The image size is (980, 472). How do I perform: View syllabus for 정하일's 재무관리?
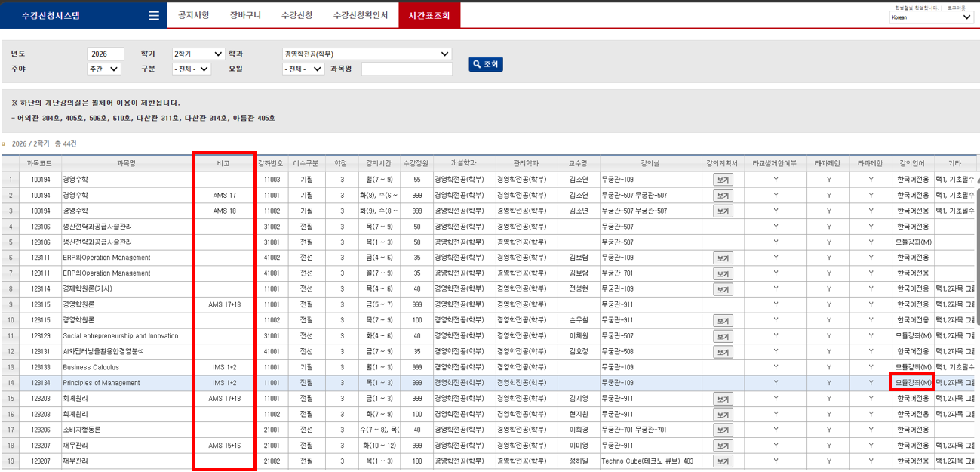(723, 461)
